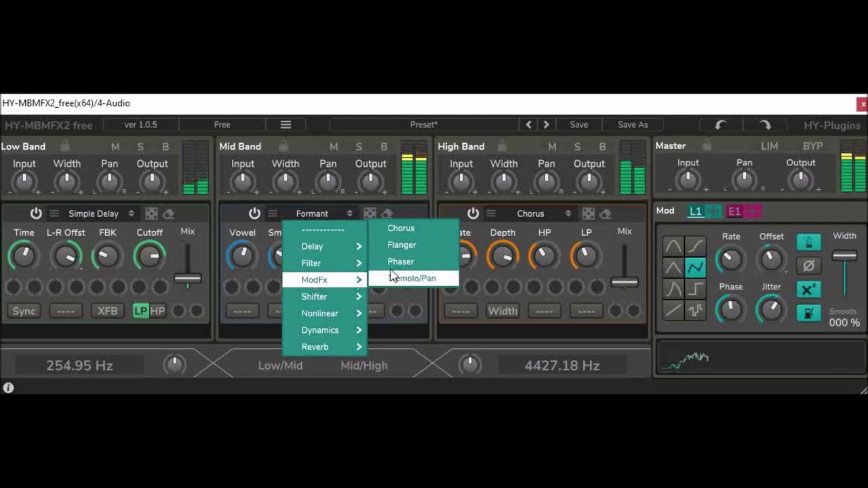Select the ModFx menu category

click(x=325, y=279)
